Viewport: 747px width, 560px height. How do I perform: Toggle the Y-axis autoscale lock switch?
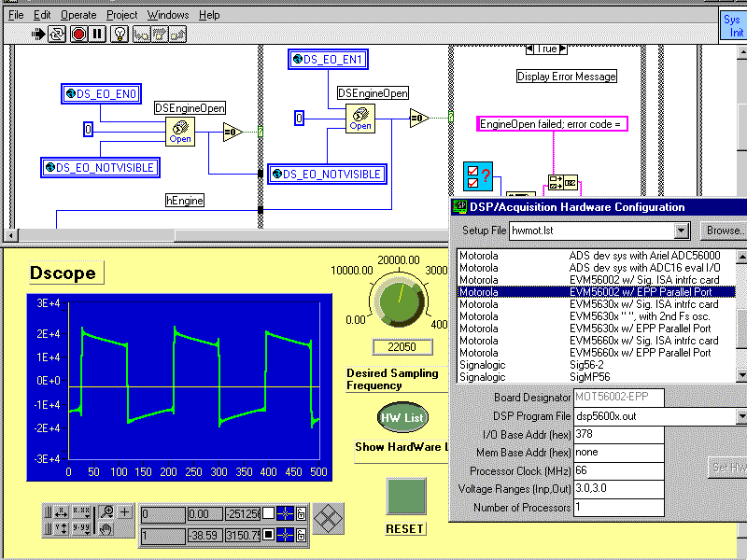click(x=49, y=529)
